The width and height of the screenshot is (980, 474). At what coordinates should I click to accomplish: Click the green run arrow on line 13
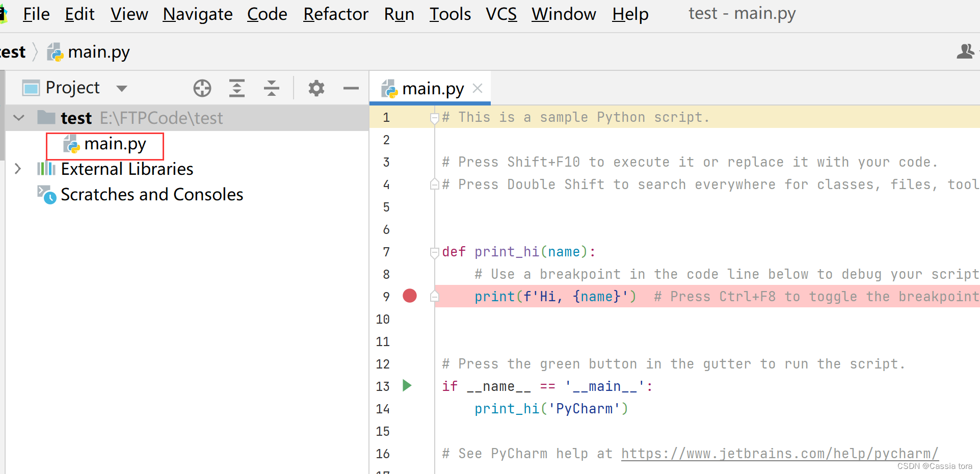(x=407, y=385)
